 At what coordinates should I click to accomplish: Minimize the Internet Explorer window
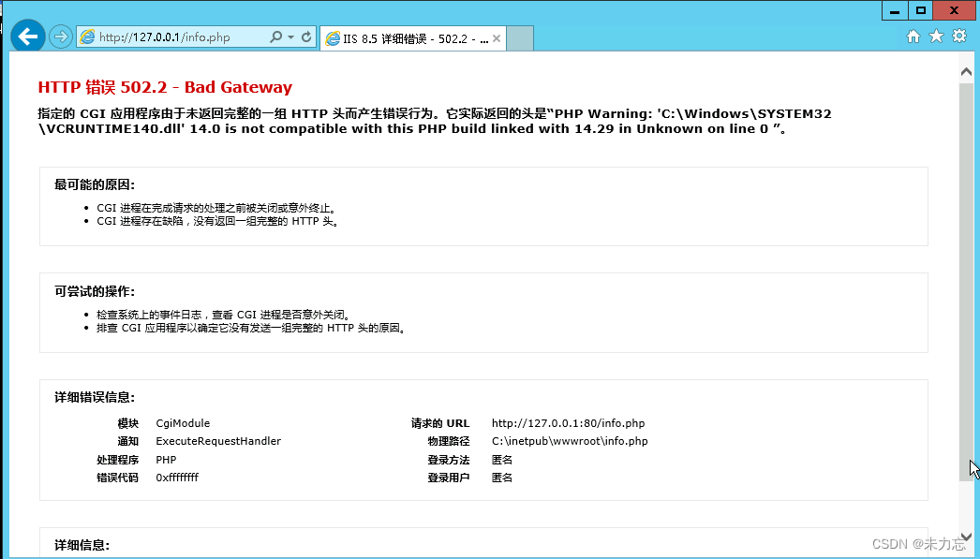pos(895,10)
